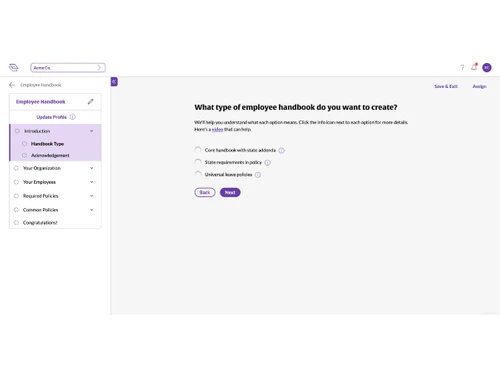500x375 pixels.
Task: Click the app logo icon
Action: [x=14, y=68]
